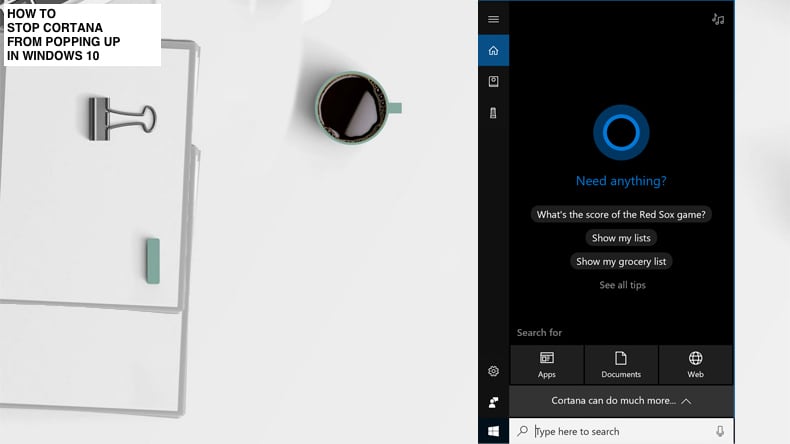Open the Cortana hamburger menu
The width and height of the screenshot is (790, 444).
(x=493, y=19)
